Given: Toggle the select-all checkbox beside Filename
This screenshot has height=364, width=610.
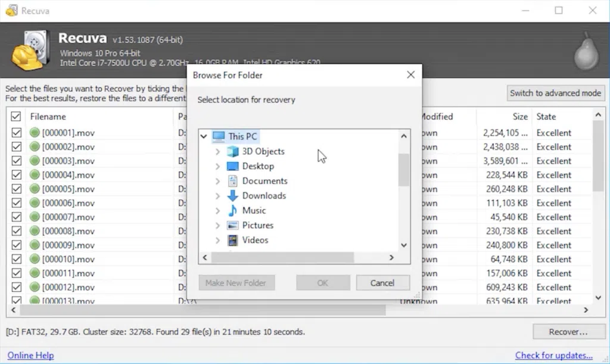Looking at the screenshot, I should (16, 117).
